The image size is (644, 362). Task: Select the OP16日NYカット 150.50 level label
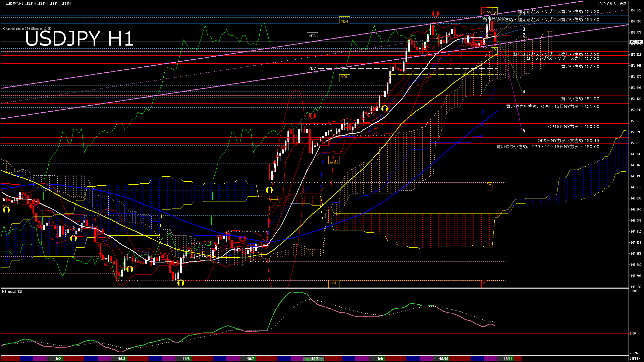tap(573, 127)
